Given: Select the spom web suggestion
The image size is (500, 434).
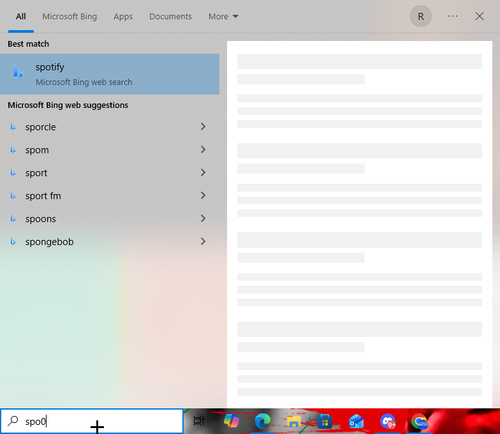Looking at the screenshot, I should coord(110,150).
